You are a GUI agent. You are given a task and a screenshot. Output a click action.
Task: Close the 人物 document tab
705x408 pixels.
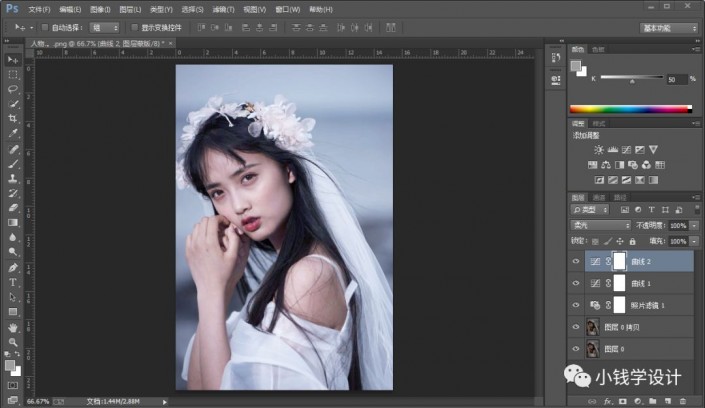[170, 43]
